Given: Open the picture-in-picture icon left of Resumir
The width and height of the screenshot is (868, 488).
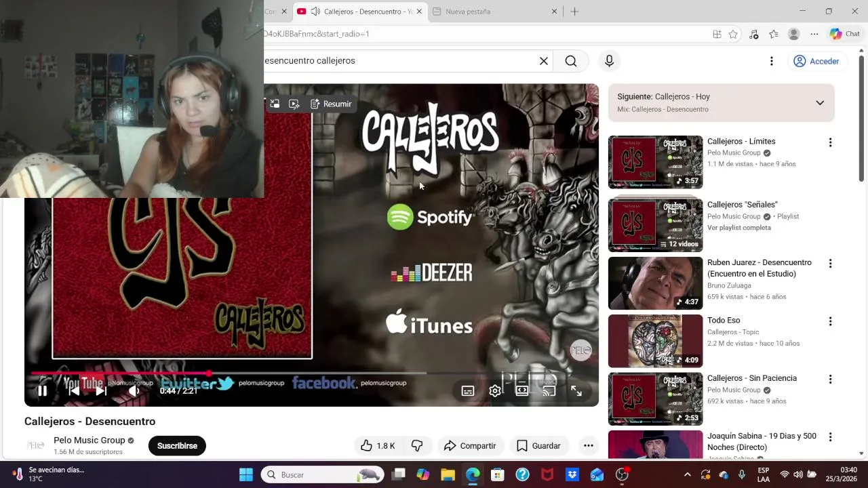Looking at the screenshot, I should point(275,104).
